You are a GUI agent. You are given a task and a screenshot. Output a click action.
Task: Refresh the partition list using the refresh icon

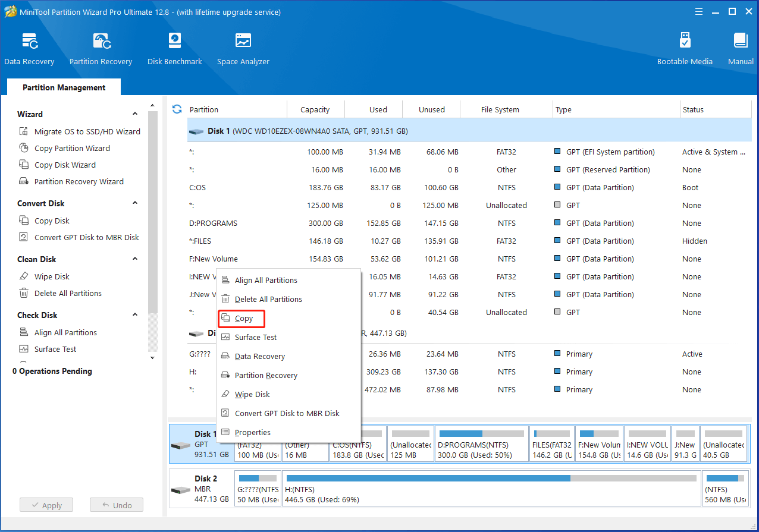[x=177, y=109]
